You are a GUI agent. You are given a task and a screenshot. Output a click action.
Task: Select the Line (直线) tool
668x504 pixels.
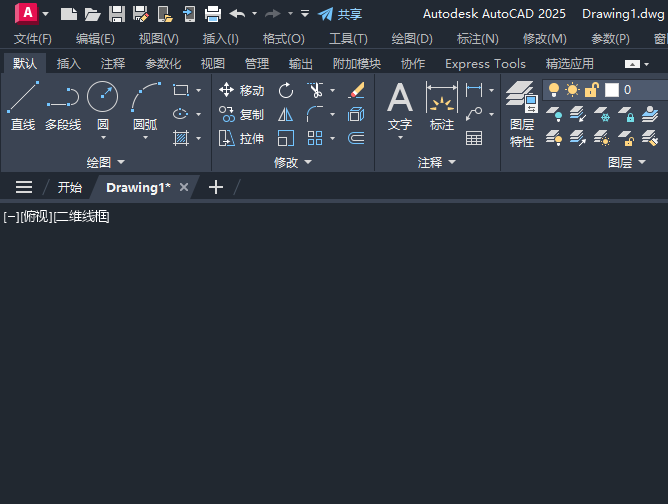click(23, 106)
